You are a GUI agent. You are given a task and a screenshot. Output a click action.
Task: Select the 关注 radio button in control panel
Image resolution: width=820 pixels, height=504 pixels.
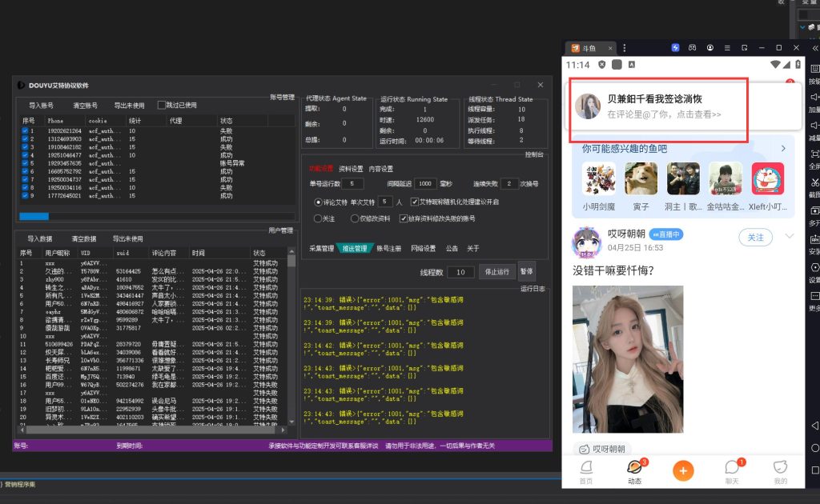click(319, 218)
